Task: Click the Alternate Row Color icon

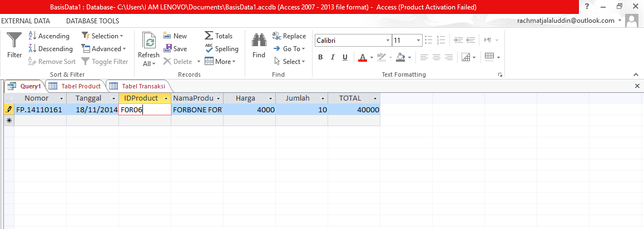Action: click(489, 57)
